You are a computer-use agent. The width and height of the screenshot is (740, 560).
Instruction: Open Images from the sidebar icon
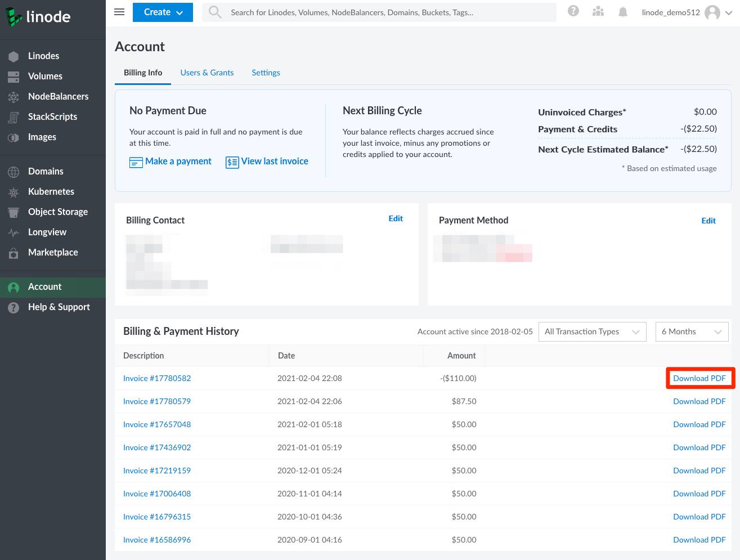(13, 137)
